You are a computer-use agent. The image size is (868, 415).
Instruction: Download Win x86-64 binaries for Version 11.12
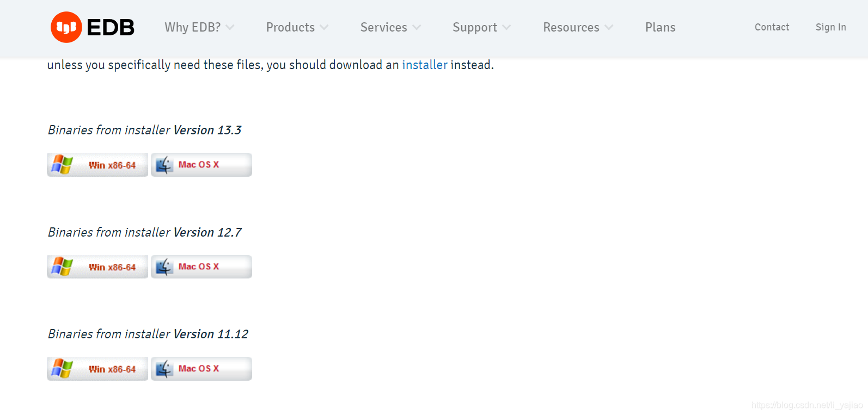click(97, 368)
